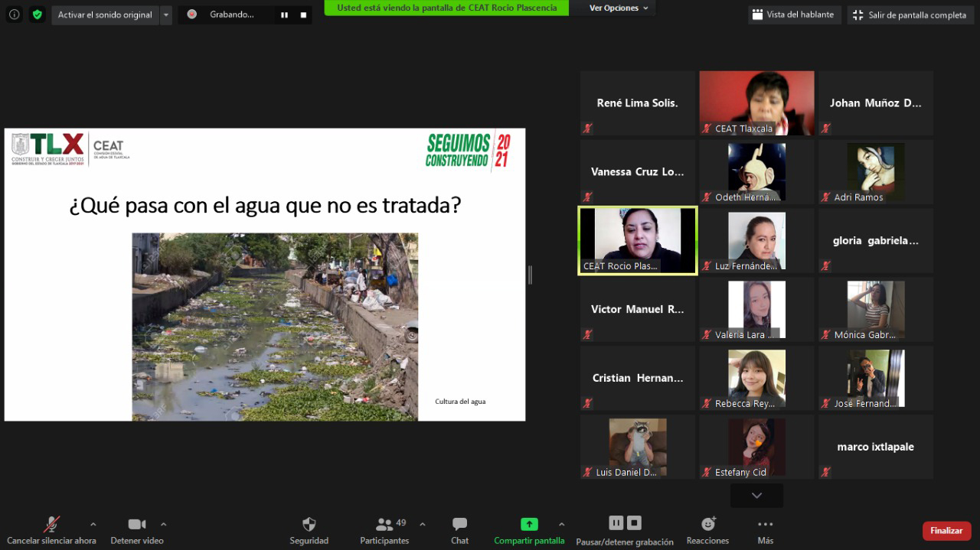The image size is (980, 550).
Task: Click the green encryption shield icon
Action: coord(38,15)
